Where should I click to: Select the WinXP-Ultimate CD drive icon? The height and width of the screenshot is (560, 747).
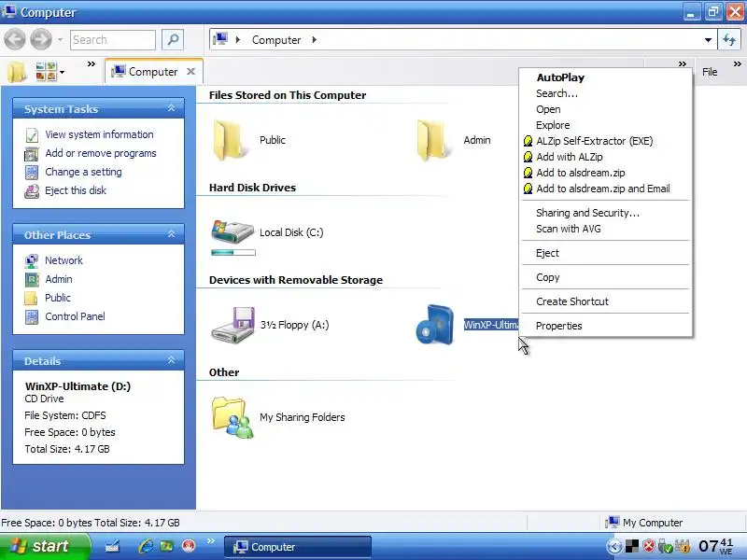point(434,325)
